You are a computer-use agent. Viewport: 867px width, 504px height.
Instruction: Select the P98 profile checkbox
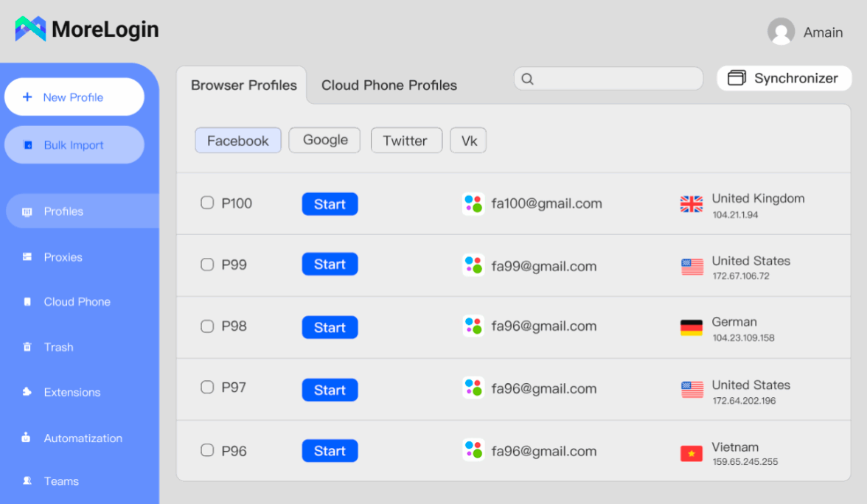[x=207, y=326]
